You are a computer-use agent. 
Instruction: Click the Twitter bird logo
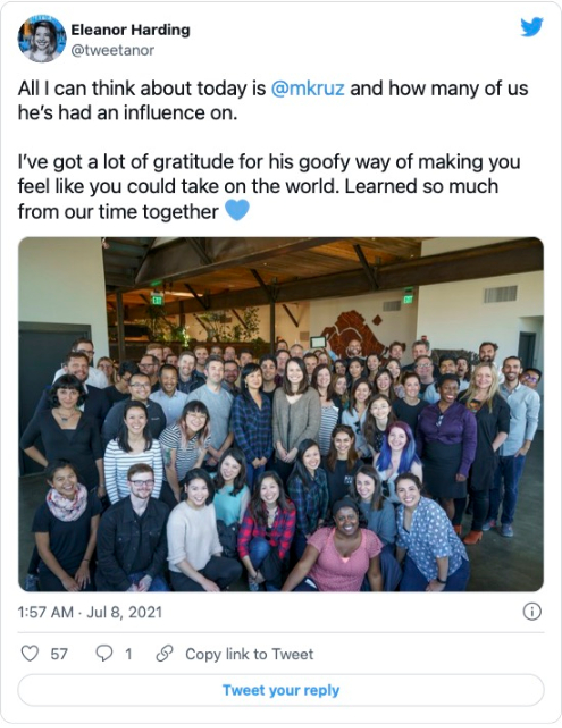[x=531, y=28]
